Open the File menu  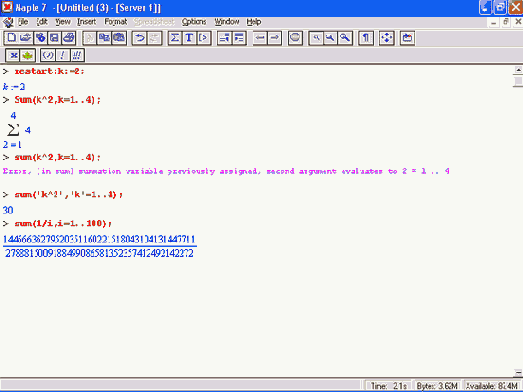pyautogui.click(x=23, y=22)
